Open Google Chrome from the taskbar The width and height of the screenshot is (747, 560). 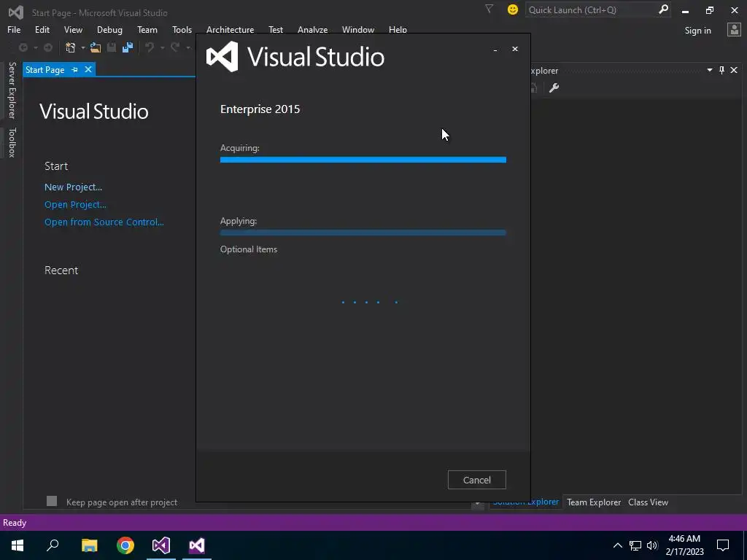click(125, 545)
